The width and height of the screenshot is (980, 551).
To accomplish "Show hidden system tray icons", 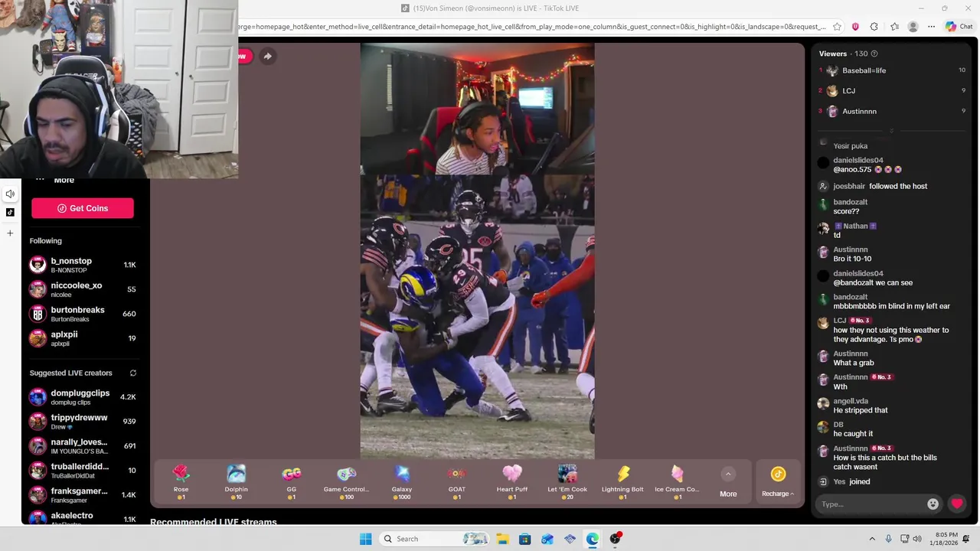I will (x=871, y=539).
